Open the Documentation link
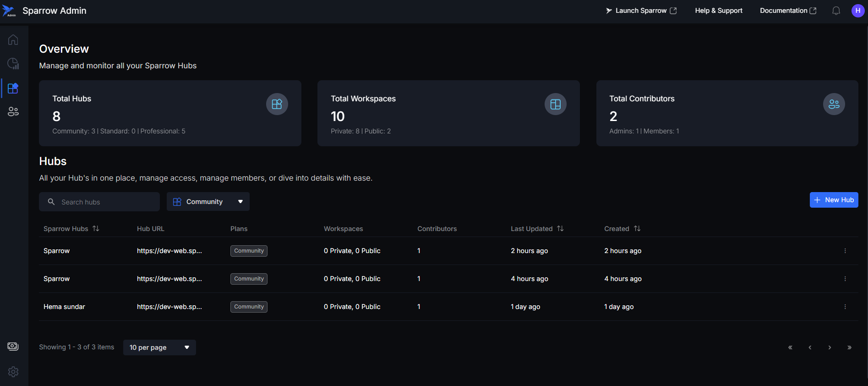Screen dimensions: 868x386 tap(788, 11)
